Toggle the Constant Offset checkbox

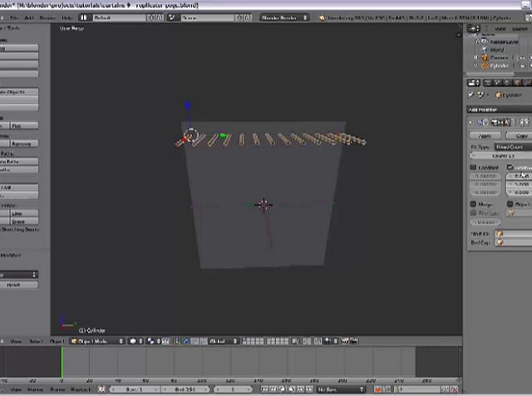pos(473,167)
